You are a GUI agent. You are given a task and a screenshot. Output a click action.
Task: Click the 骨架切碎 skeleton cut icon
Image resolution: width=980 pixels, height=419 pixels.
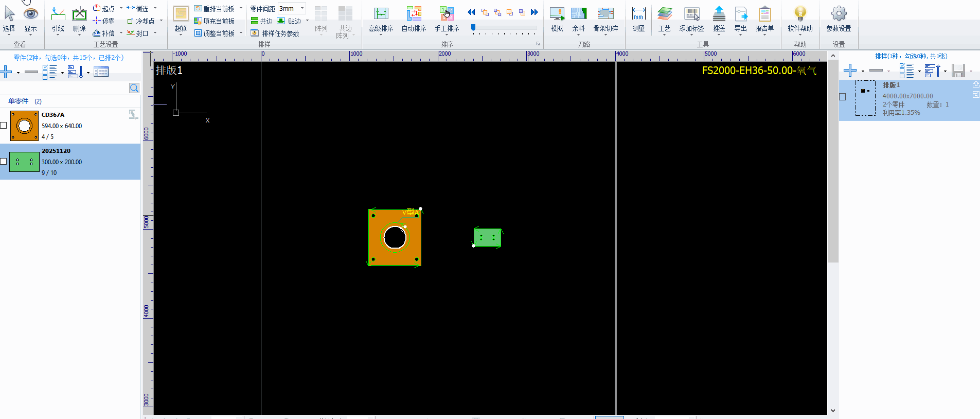tap(605, 19)
